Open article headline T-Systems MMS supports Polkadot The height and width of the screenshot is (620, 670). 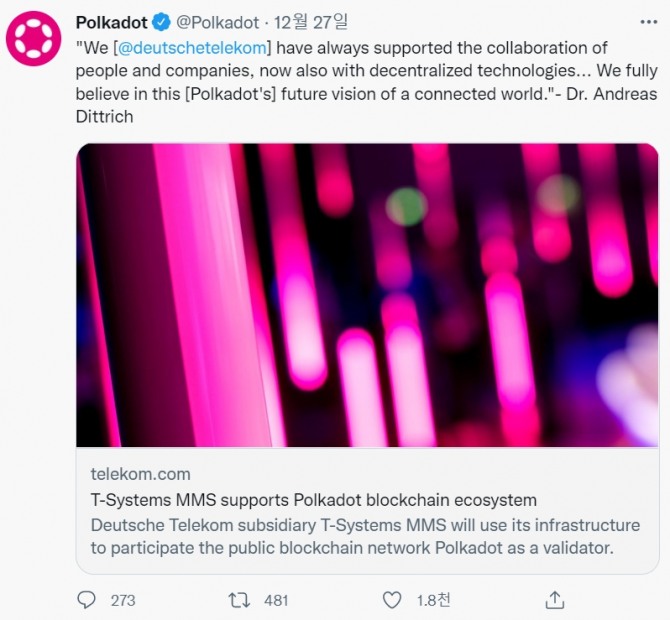pos(313,499)
